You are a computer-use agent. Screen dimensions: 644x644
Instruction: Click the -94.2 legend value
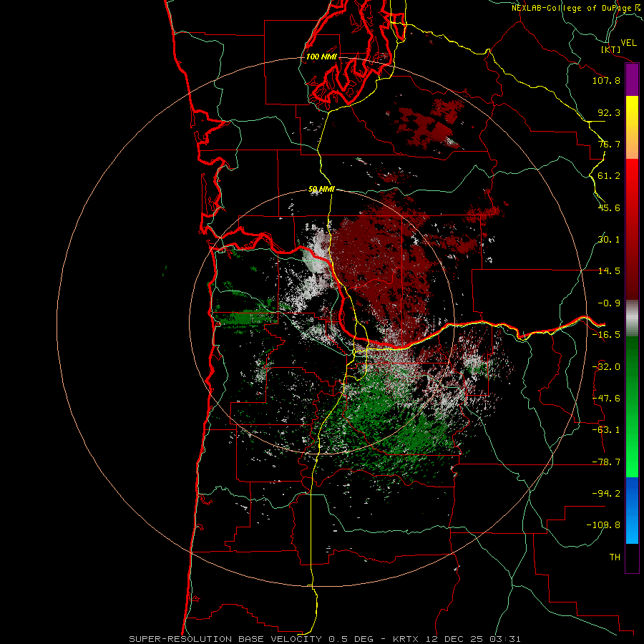point(606,494)
